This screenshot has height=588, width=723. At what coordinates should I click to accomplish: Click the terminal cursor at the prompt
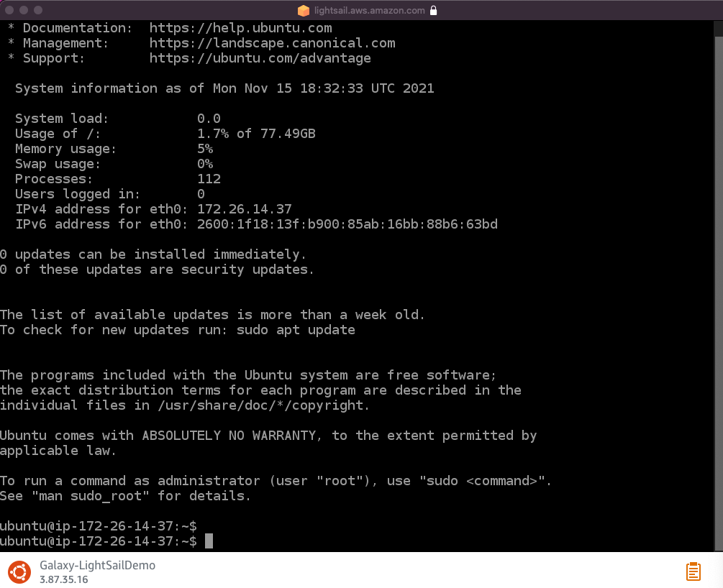(x=209, y=541)
